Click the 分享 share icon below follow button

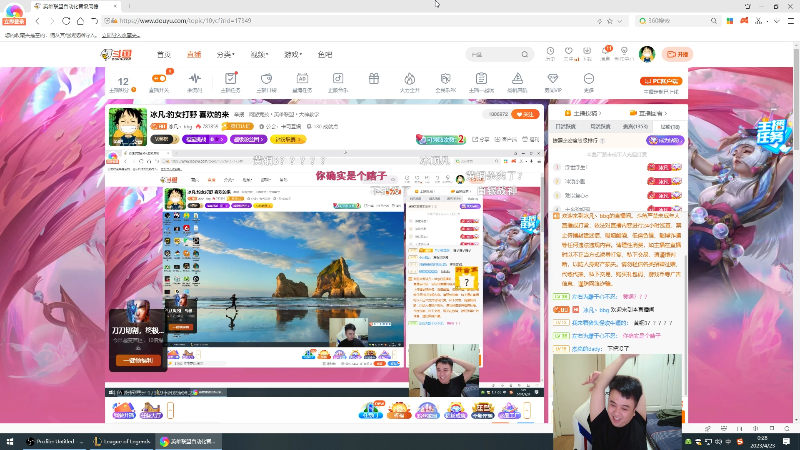click(x=481, y=139)
